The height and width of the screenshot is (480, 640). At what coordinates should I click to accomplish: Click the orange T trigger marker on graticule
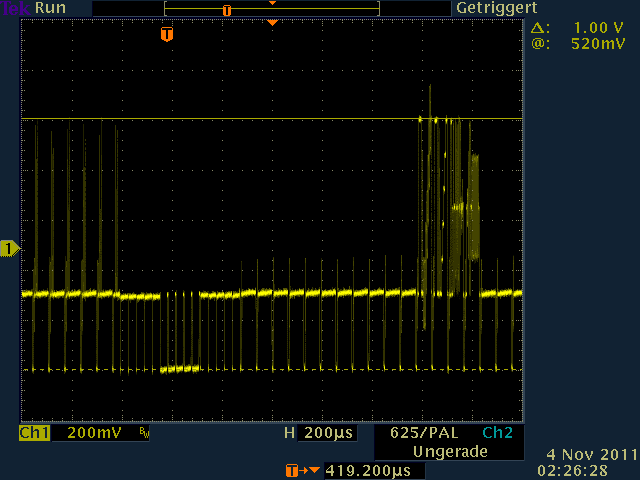click(167, 35)
